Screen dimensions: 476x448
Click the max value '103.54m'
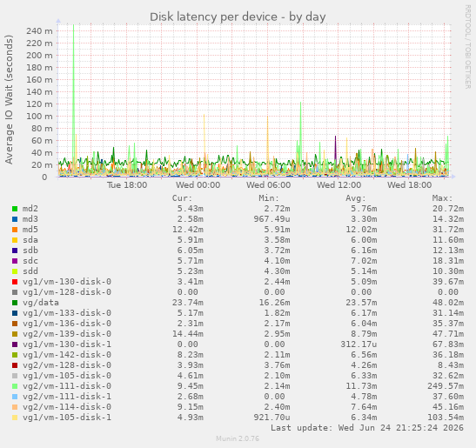tap(446, 418)
